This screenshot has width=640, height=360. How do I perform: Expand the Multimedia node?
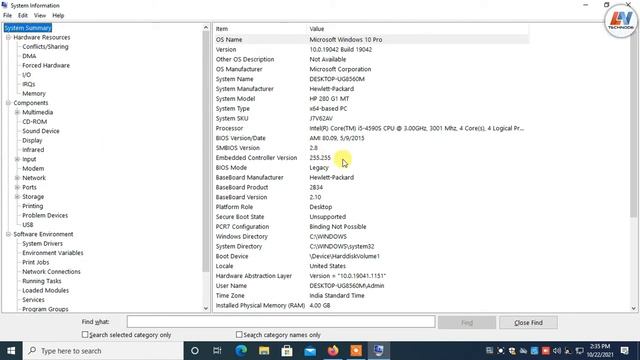pyautogui.click(x=17, y=112)
